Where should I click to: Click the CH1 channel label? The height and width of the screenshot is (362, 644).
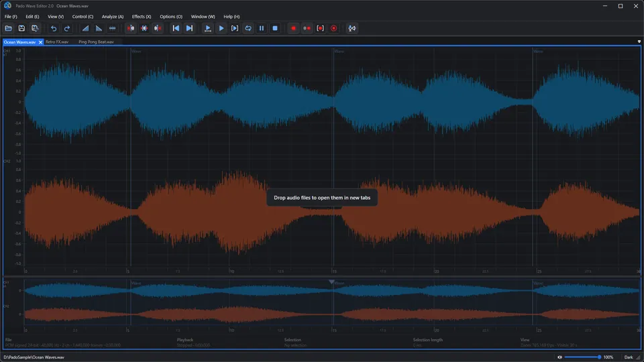tap(7, 51)
